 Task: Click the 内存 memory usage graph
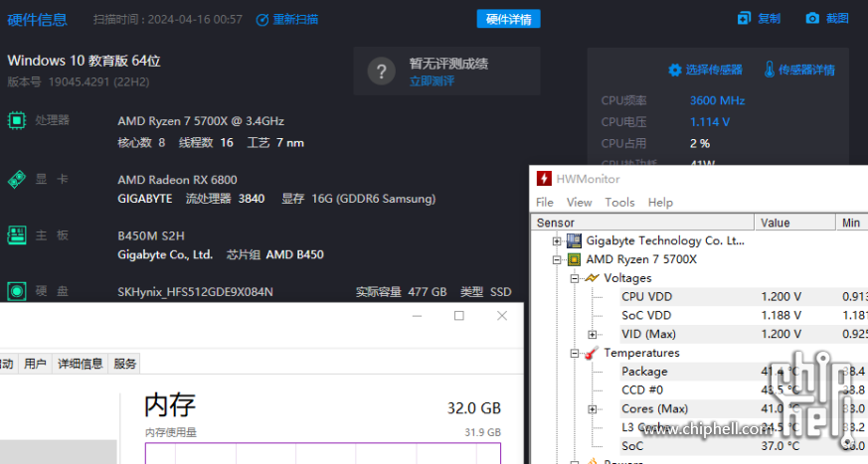click(323, 453)
